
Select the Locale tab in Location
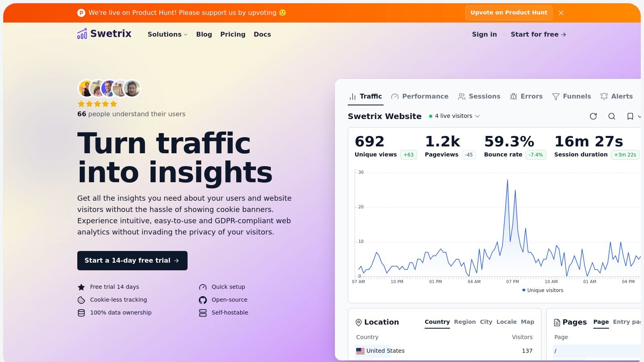click(x=506, y=322)
